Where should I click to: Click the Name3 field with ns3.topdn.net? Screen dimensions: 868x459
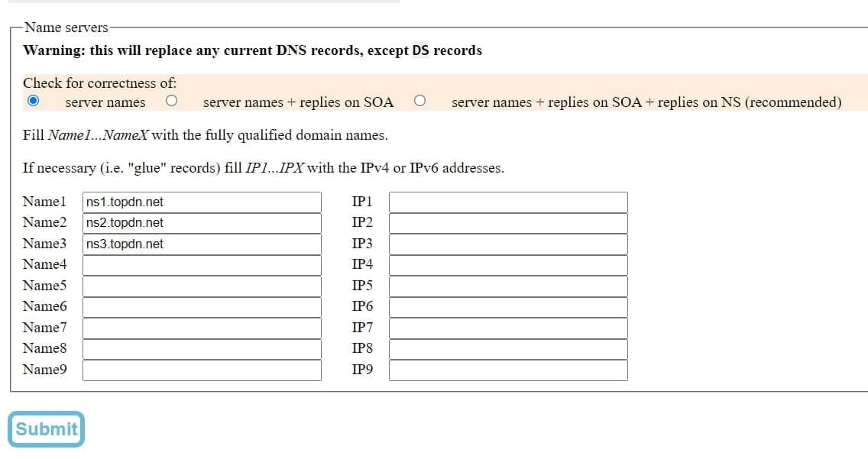[x=202, y=244]
